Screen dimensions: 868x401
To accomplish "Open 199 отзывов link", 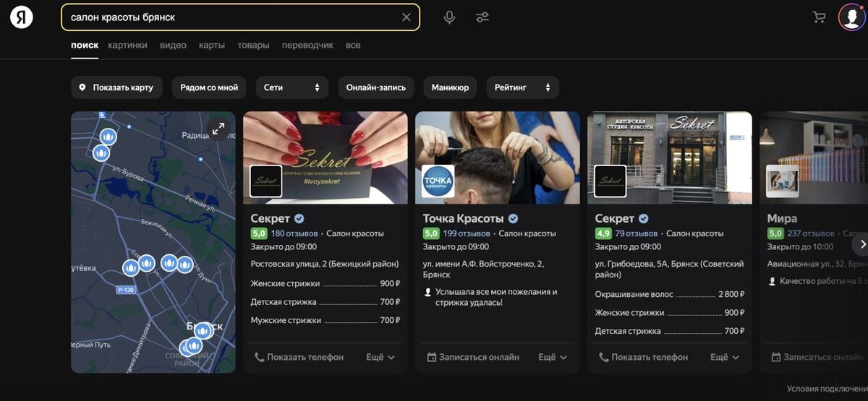I will 467,233.
